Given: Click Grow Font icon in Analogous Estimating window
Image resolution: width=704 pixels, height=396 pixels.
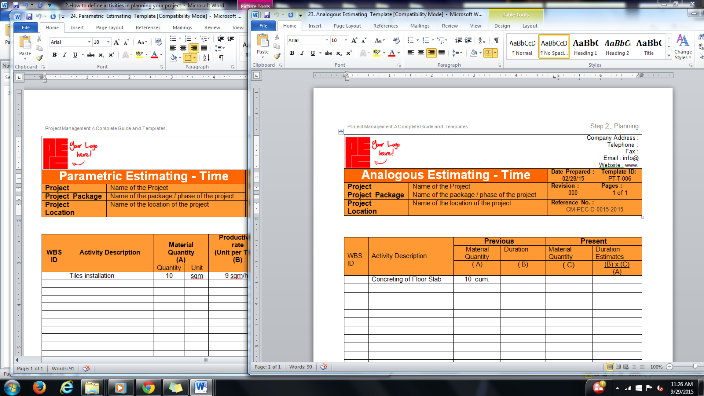Looking at the screenshot, I should click(x=354, y=40).
